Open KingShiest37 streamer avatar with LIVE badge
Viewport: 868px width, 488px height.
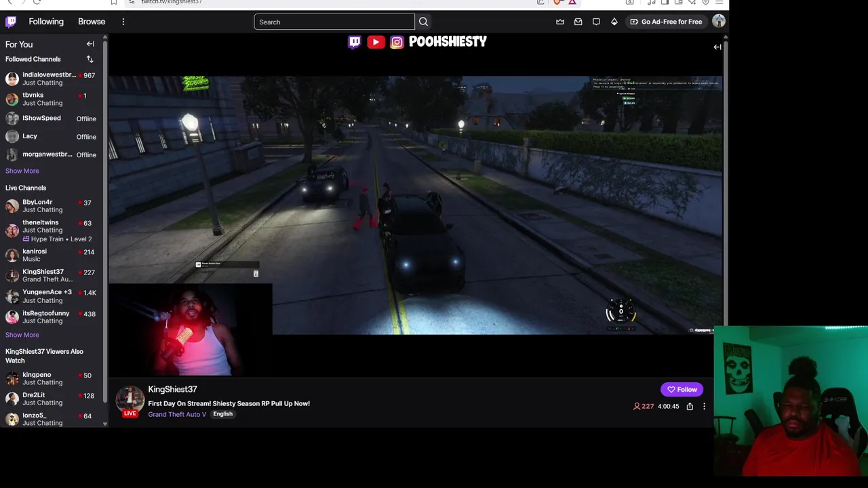[x=130, y=401]
